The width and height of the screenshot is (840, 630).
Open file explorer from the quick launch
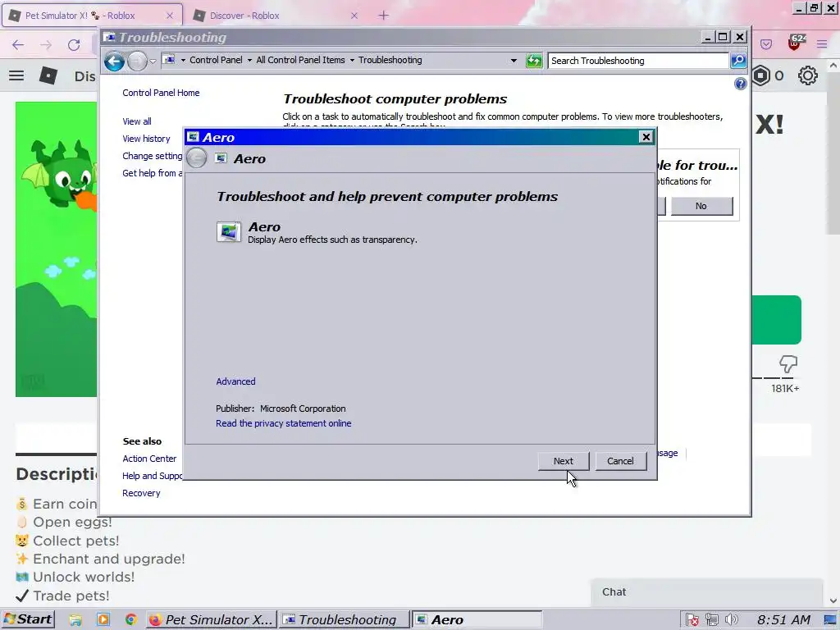coord(75,620)
